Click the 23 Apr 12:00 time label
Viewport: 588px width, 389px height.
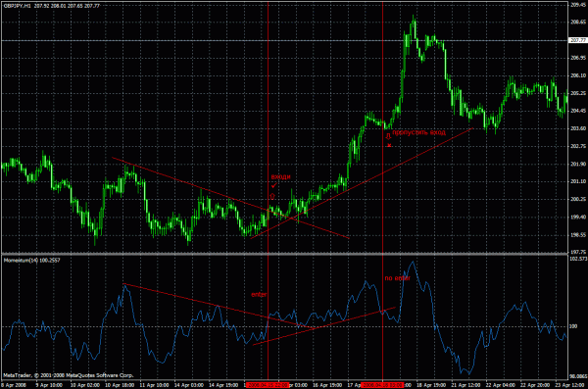pyautogui.click(x=569, y=385)
